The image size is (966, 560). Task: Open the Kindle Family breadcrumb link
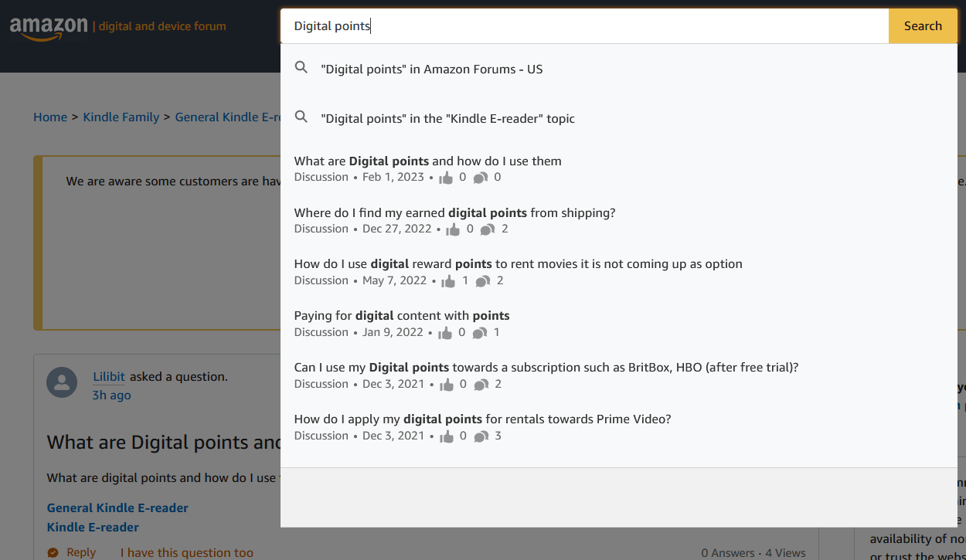click(x=121, y=117)
